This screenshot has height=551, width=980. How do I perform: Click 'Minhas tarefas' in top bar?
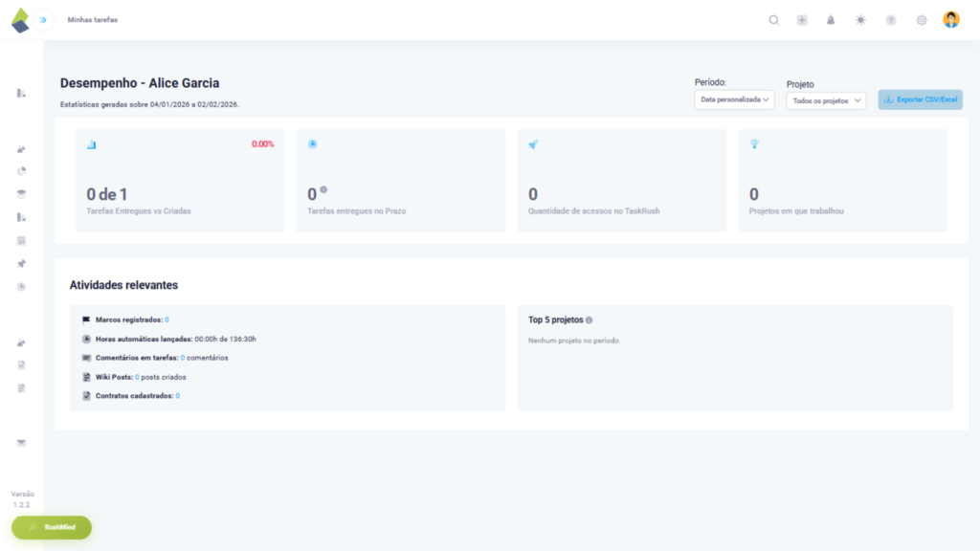pyautogui.click(x=93, y=20)
